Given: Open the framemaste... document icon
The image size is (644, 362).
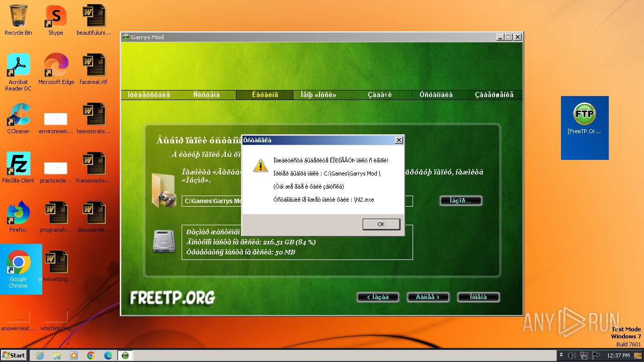Looking at the screenshot, I should click(x=94, y=168).
